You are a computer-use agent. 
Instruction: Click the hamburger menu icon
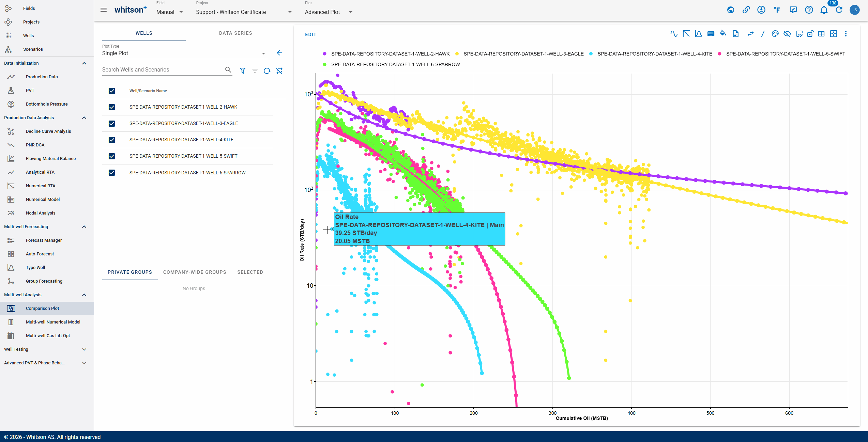tap(104, 10)
